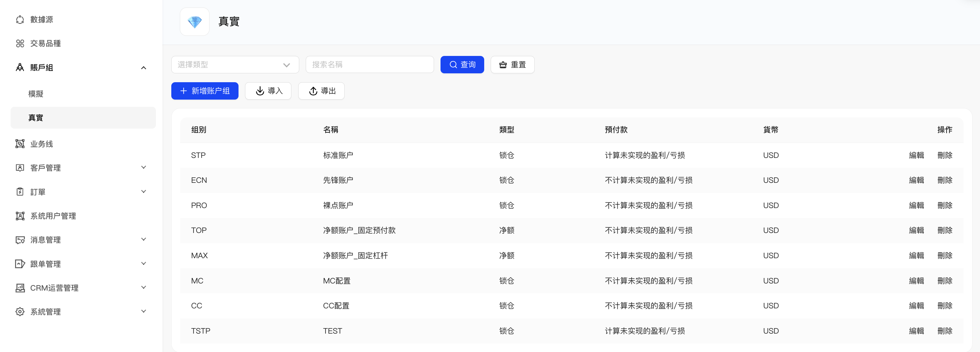Click 編輯 link for the STP row

[x=916, y=155]
